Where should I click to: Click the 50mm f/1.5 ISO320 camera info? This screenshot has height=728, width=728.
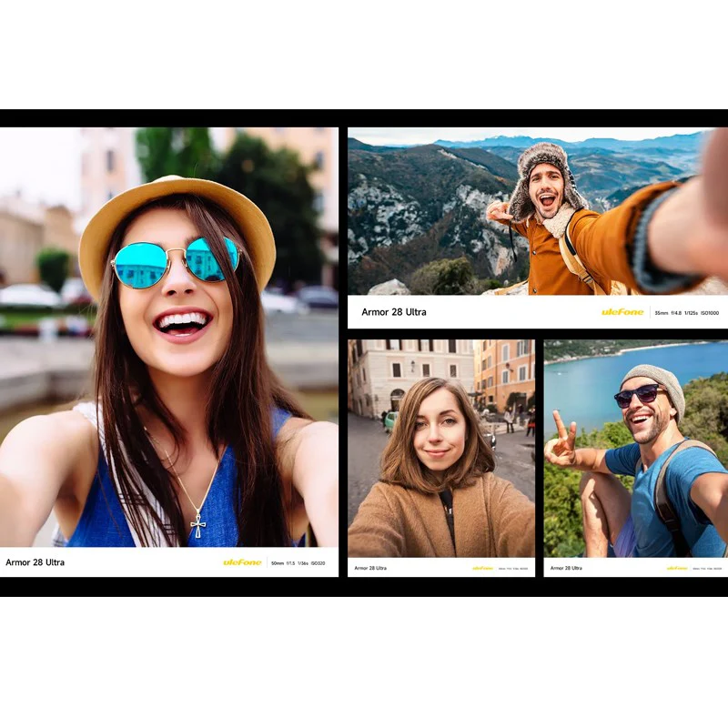click(x=298, y=563)
